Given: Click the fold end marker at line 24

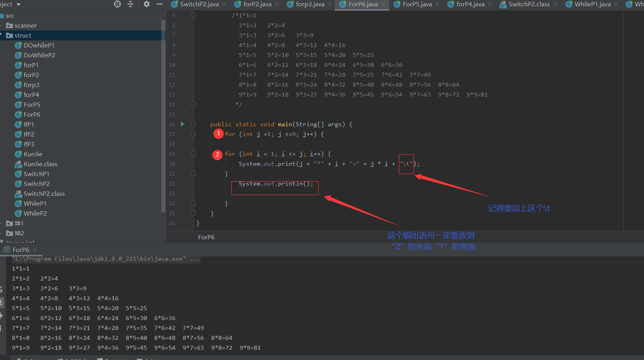Looking at the screenshot, I should click(193, 203).
